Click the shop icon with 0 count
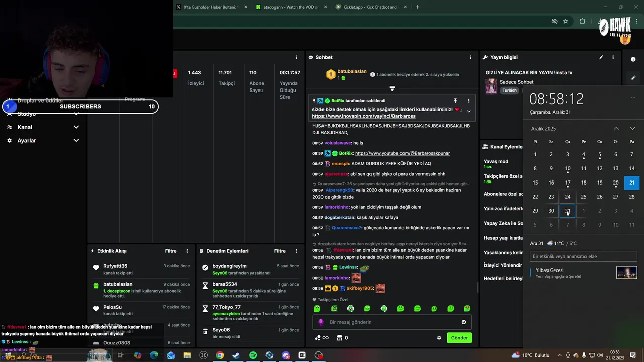The width and height of the screenshot is (644, 362). coord(342,338)
